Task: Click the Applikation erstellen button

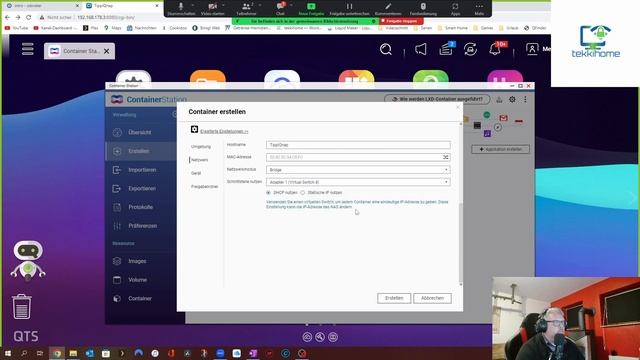Action: (501, 149)
